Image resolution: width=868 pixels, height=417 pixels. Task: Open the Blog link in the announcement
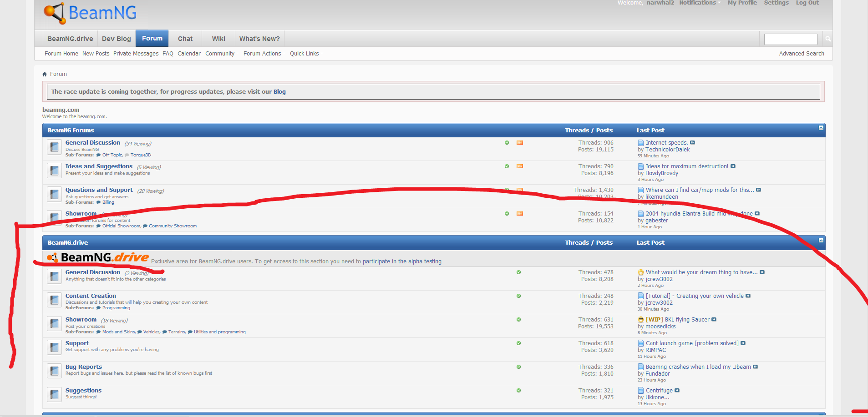click(279, 92)
